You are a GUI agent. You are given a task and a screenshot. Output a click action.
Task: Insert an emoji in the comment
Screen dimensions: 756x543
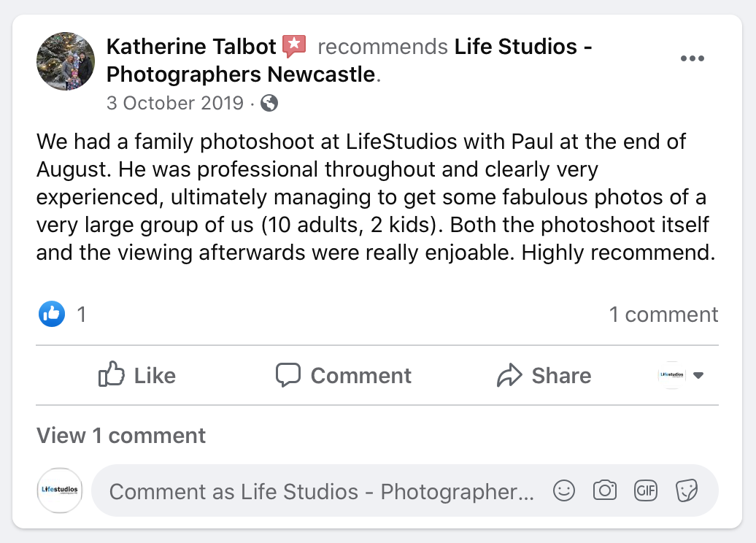tap(564, 491)
